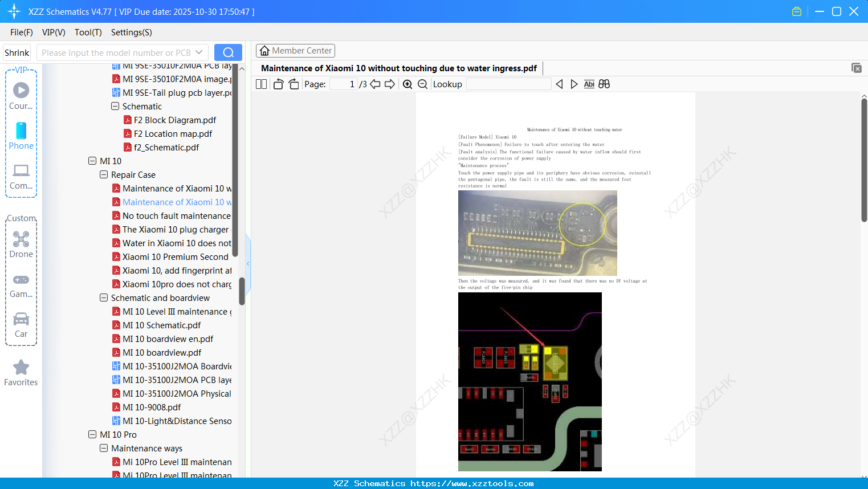Collapse the Schematic and boardview folder
868x489 pixels.
[104, 298]
